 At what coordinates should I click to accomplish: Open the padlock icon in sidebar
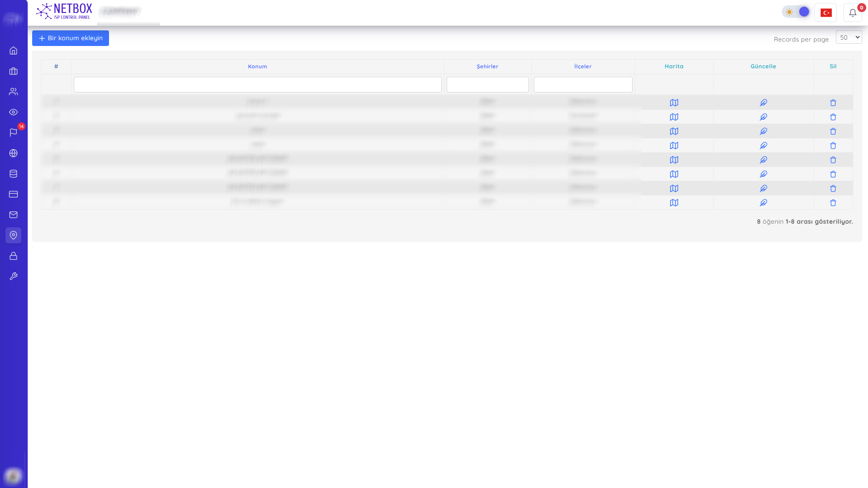[x=13, y=256]
